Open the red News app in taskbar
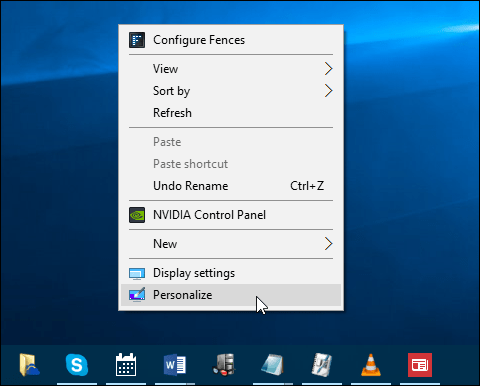The height and width of the screenshot is (386, 480). pos(420,365)
